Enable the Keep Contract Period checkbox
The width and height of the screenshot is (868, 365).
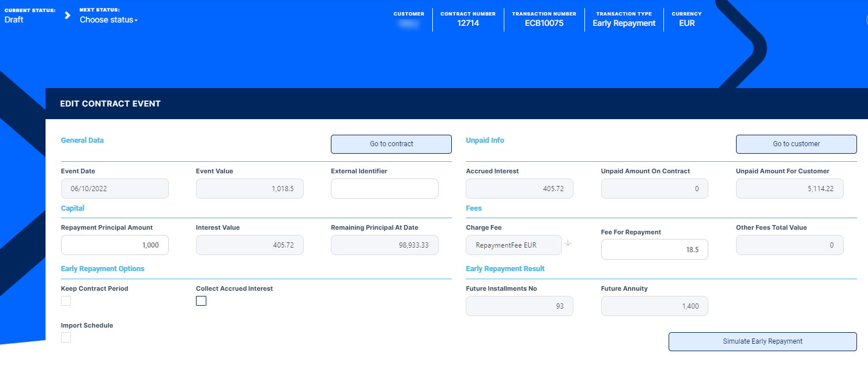(x=66, y=301)
